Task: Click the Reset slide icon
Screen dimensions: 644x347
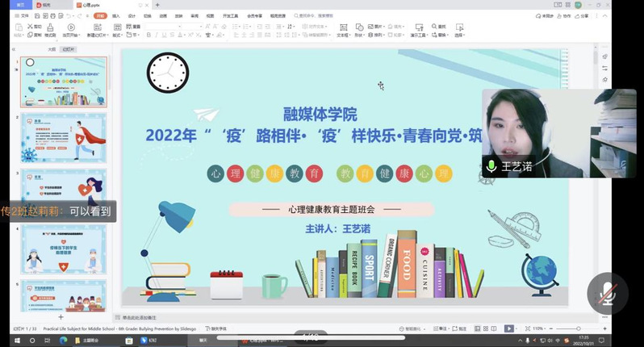Action: tap(129, 27)
